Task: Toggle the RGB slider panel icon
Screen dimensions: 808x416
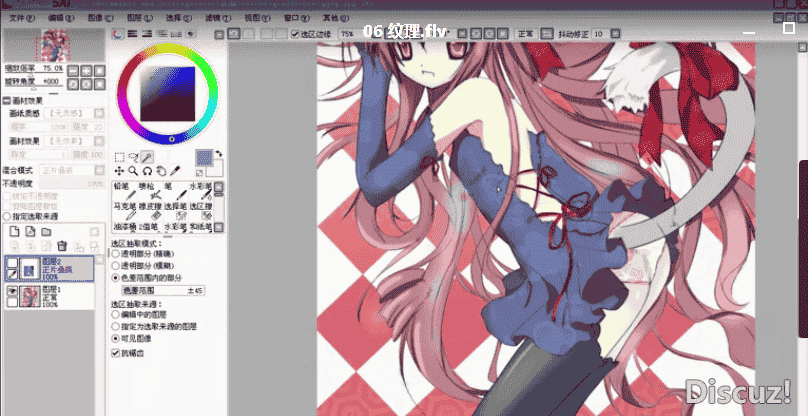Action: [132, 34]
